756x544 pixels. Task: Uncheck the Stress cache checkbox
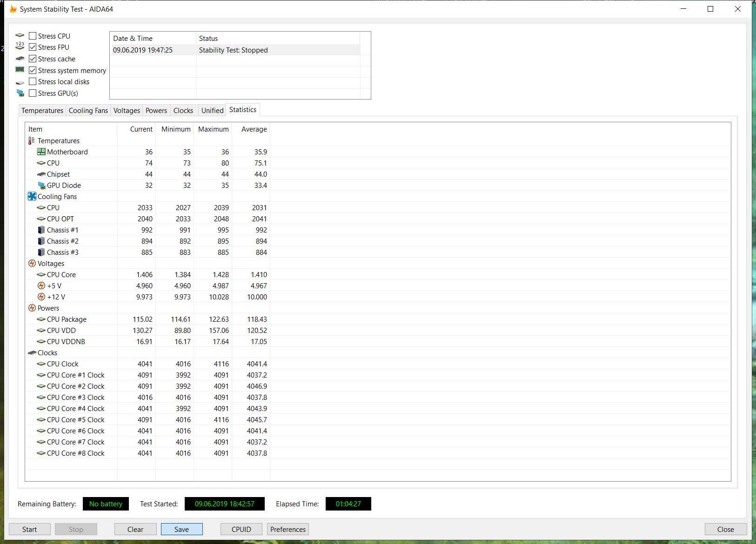[33, 59]
